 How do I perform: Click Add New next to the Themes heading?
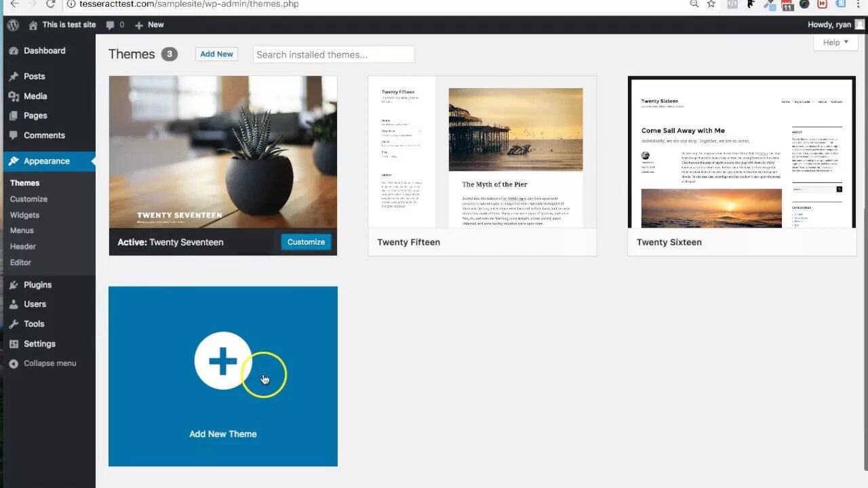click(x=216, y=54)
